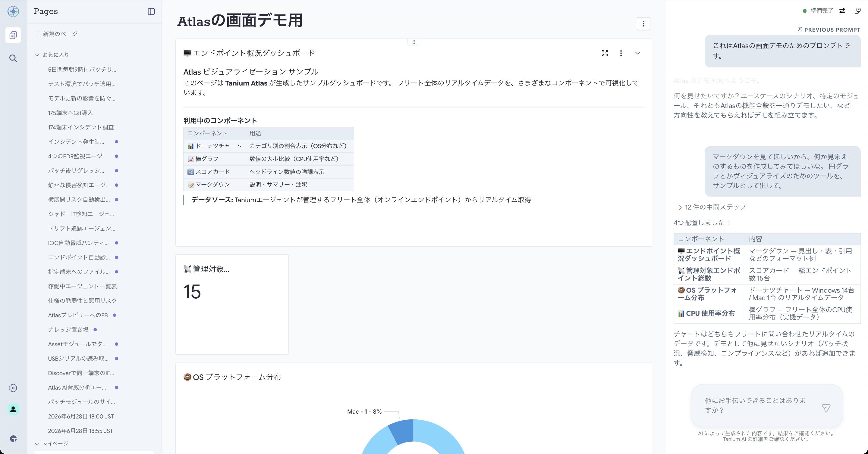This screenshot has height=454, width=868.
Task: Click the ドーナツチャート table row
Action: (x=269, y=146)
